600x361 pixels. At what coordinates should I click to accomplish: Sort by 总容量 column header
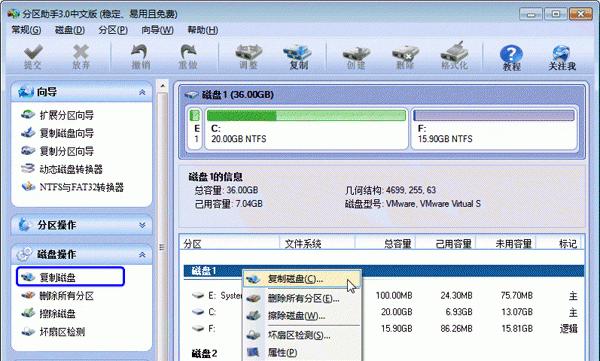tap(385, 243)
